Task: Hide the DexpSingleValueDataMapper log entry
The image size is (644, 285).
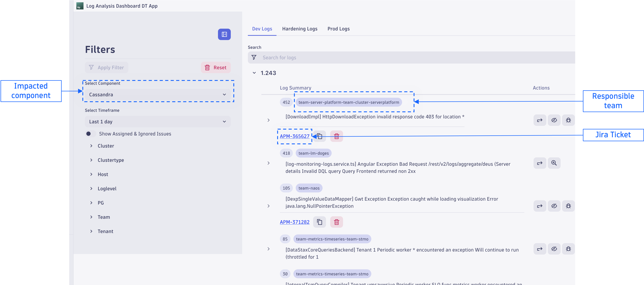Action: pyautogui.click(x=554, y=206)
